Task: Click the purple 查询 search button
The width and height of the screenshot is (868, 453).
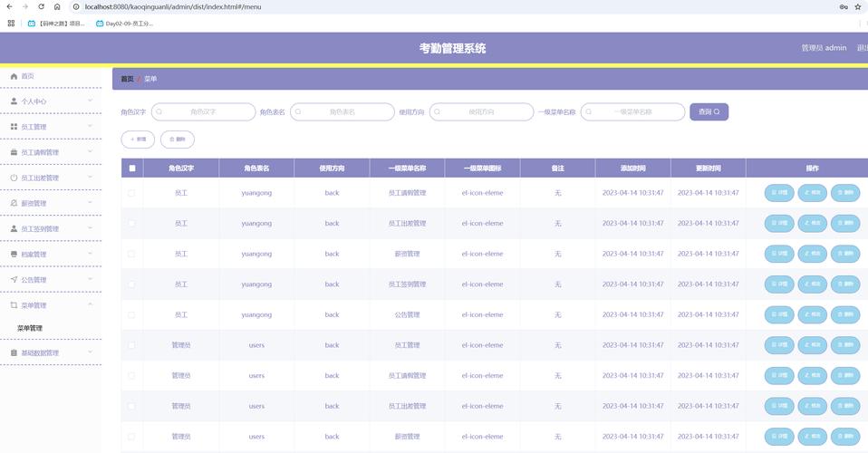Action: 709,111
